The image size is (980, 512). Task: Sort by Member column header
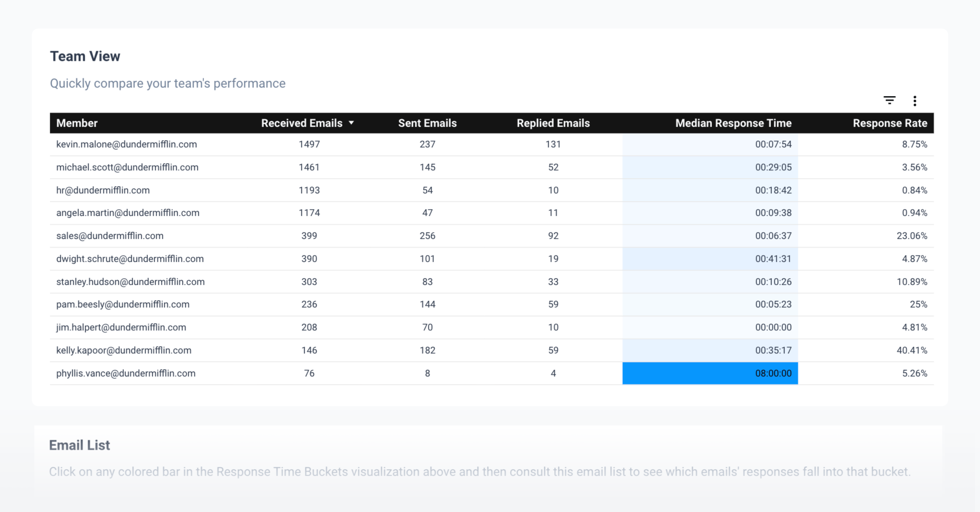[x=77, y=123]
